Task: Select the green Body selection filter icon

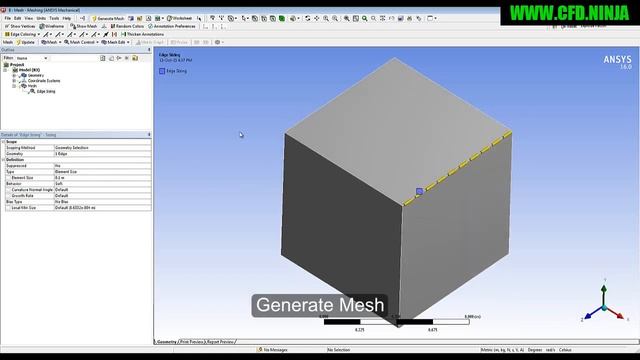Action: (282, 18)
